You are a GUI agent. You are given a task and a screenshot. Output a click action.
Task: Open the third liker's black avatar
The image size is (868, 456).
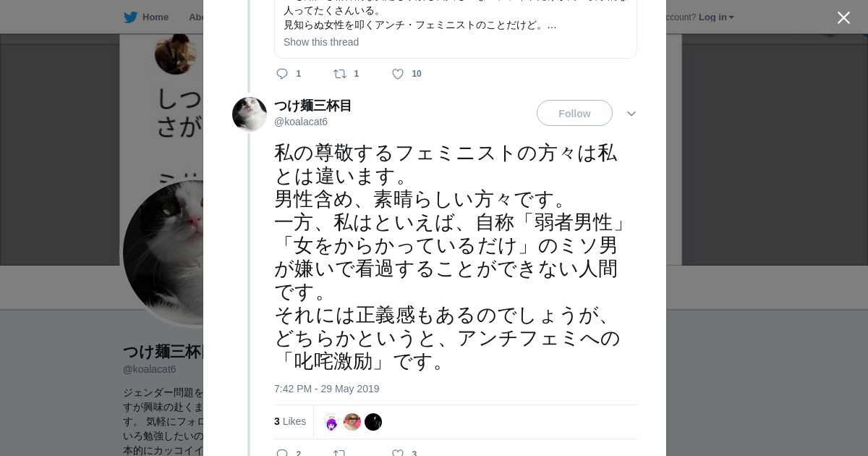tap(373, 422)
